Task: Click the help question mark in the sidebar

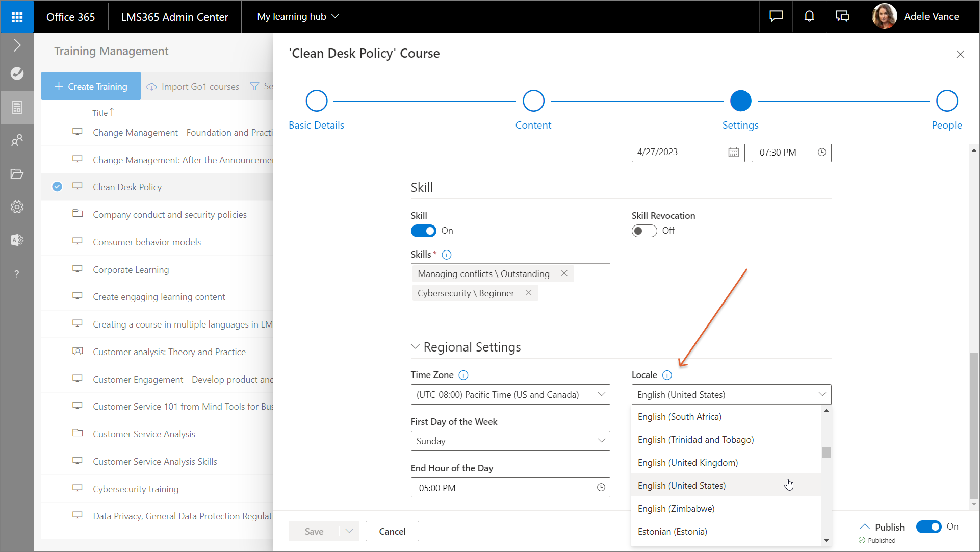Action: coord(17,274)
